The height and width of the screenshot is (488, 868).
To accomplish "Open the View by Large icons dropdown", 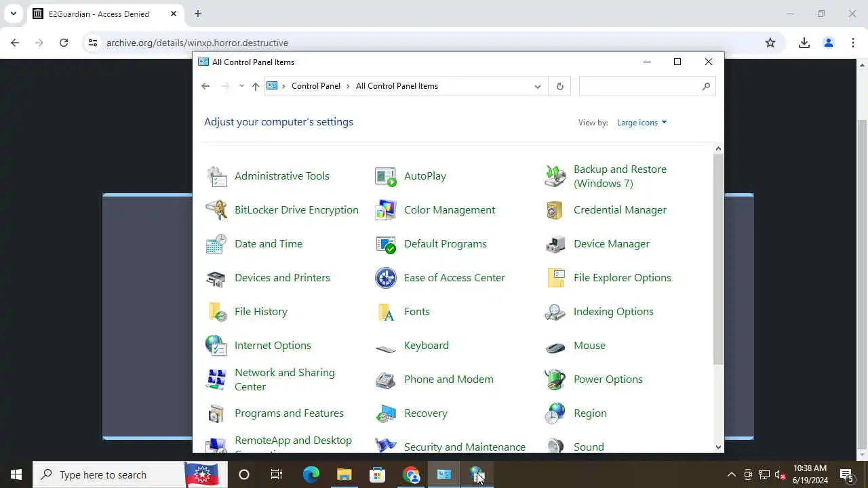I will pyautogui.click(x=642, y=123).
